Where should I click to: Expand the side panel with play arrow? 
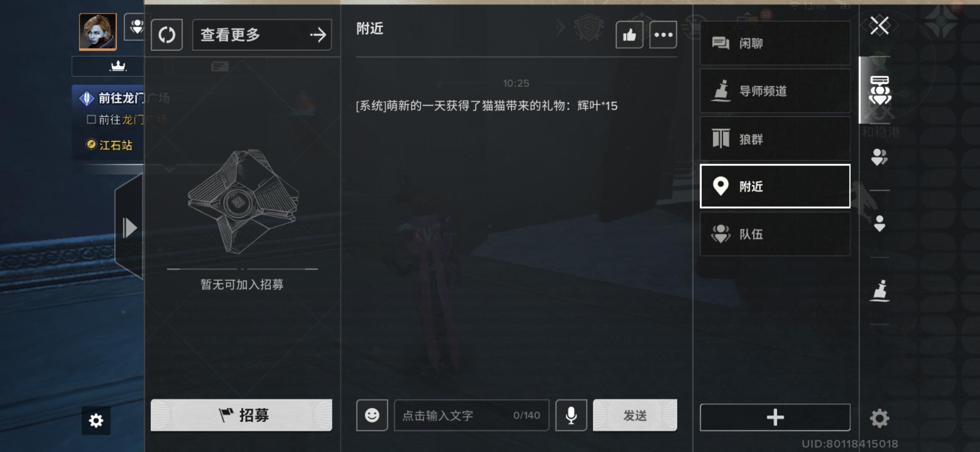pyautogui.click(x=130, y=228)
